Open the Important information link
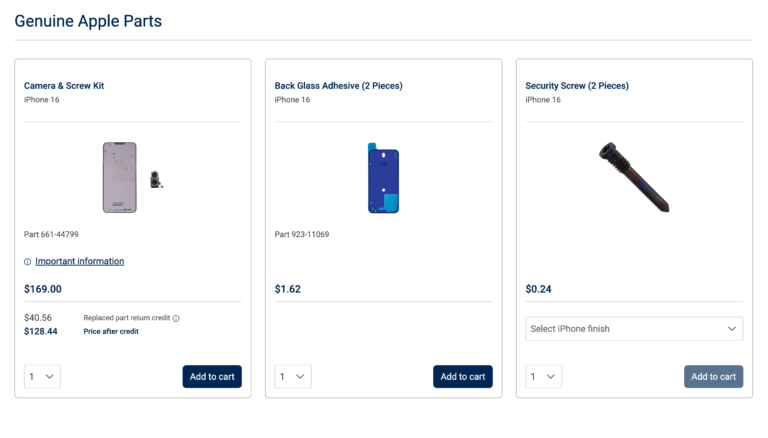This screenshot has height=438, width=768. [79, 261]
